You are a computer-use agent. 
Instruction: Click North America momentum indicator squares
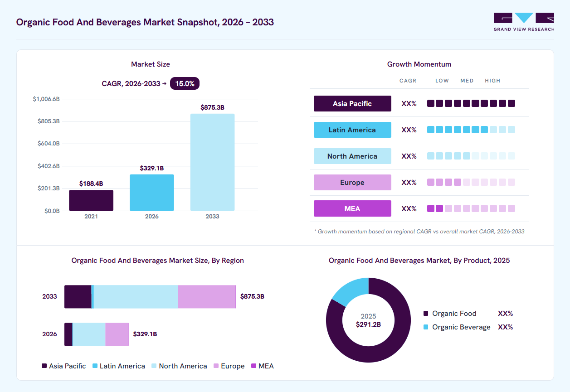pyautogui.click(x=471, y=156)
